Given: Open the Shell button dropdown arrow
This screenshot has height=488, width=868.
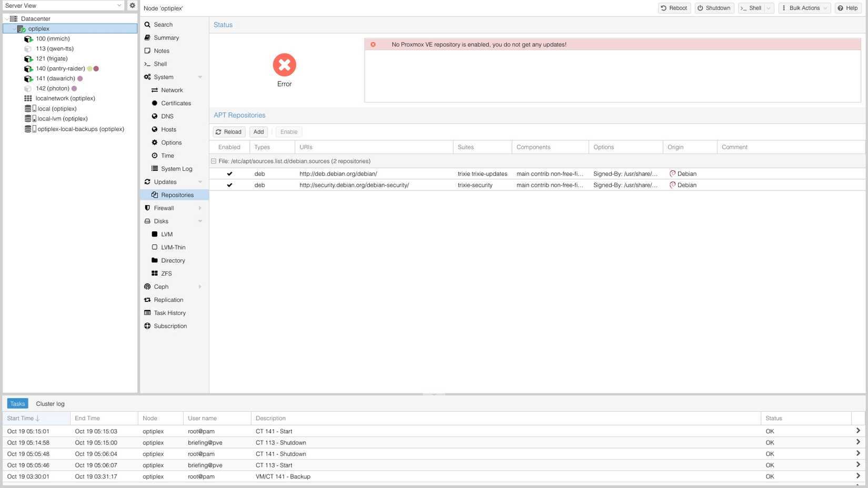Looking at the screenshot, I should click(769, 8).
